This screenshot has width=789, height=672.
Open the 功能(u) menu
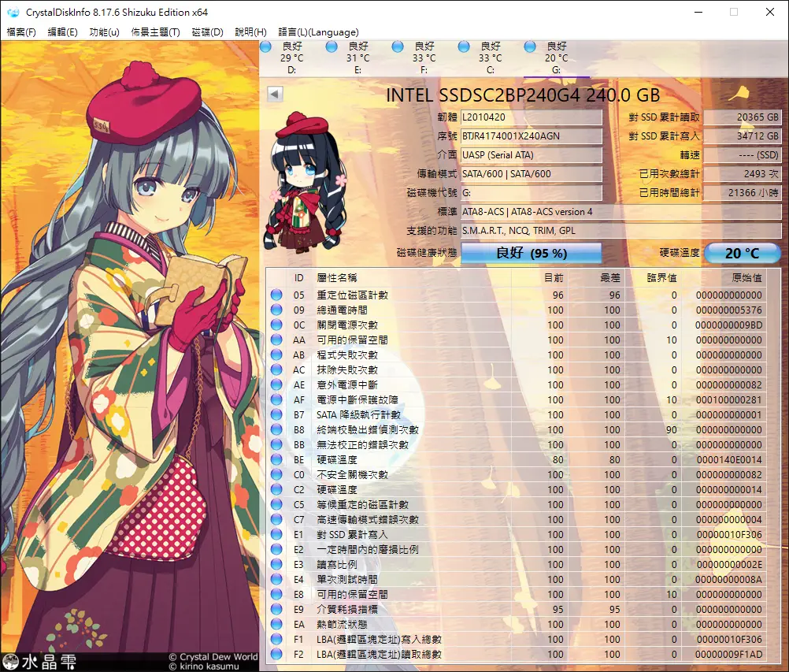point(104,32)
